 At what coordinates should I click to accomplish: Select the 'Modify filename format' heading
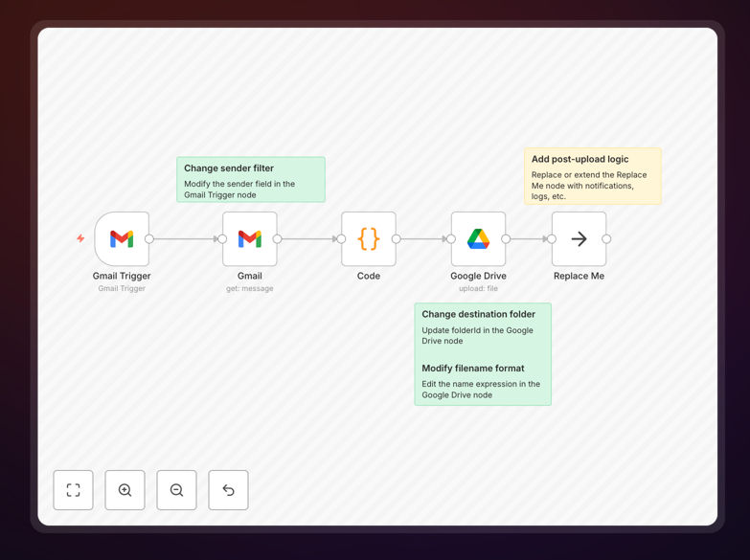pyautogui.click(x=472, y=369)
